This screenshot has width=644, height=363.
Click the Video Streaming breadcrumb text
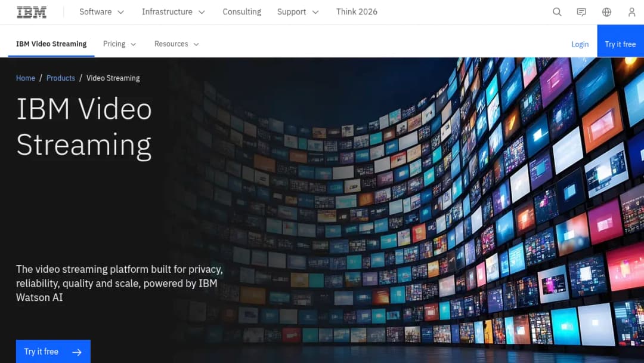pos(113,78)
